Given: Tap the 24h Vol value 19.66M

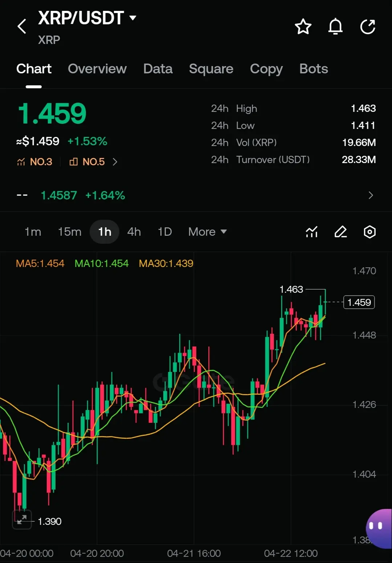Looking at the screenshot, I should click(x=359, y=142).
